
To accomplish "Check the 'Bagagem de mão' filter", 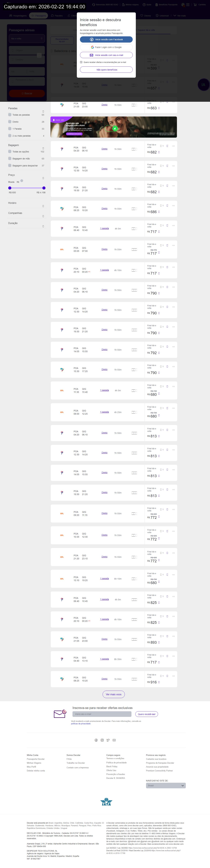I will tap(10, 158).
